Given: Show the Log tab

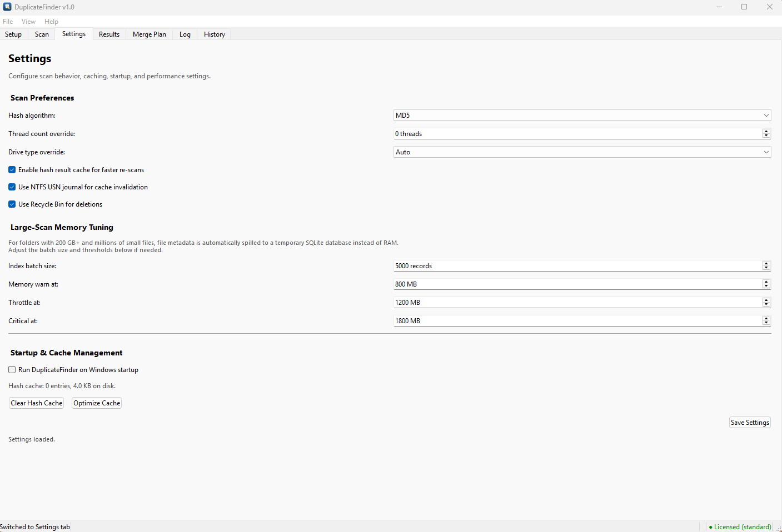Looking at the screenshot, I should (185, 34).
